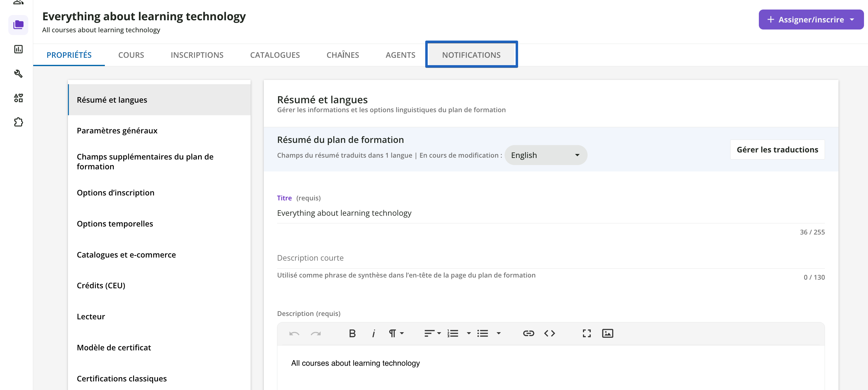Open Catalogues et e-commerce section

pos(159,254)
